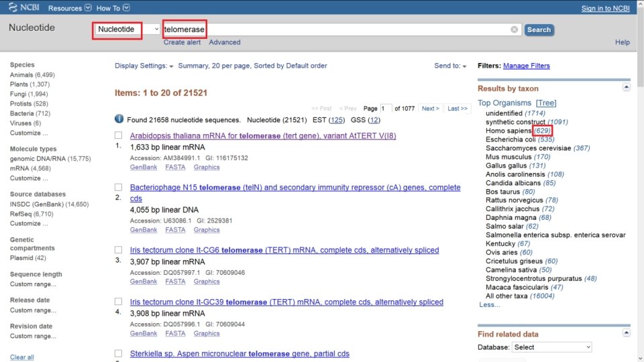Click Clear all filters link

pos(21,357)
